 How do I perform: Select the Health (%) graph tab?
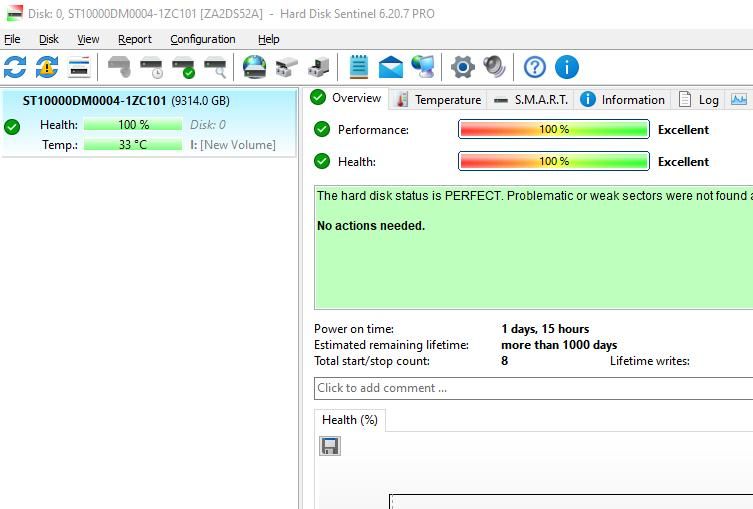[350, 420]
